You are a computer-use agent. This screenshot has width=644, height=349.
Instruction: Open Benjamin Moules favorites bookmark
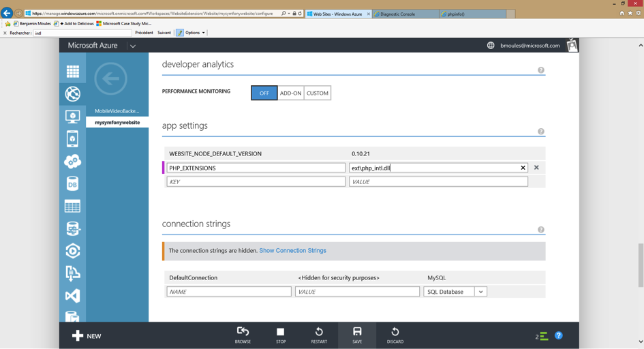[x=32, y=23]
